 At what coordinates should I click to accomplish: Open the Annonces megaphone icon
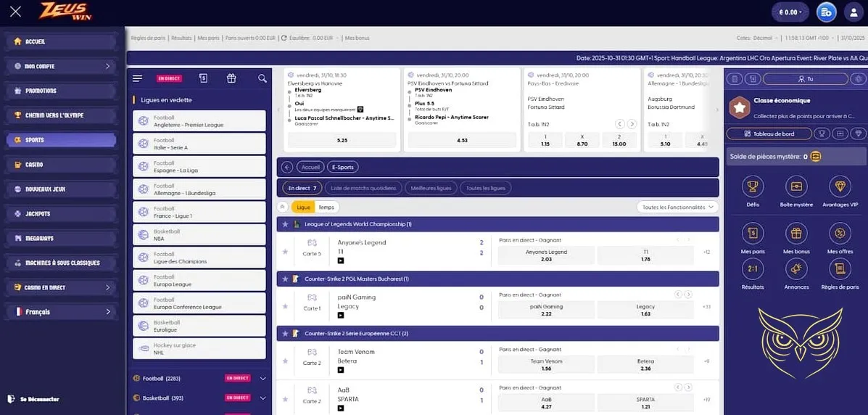(796, 269)
